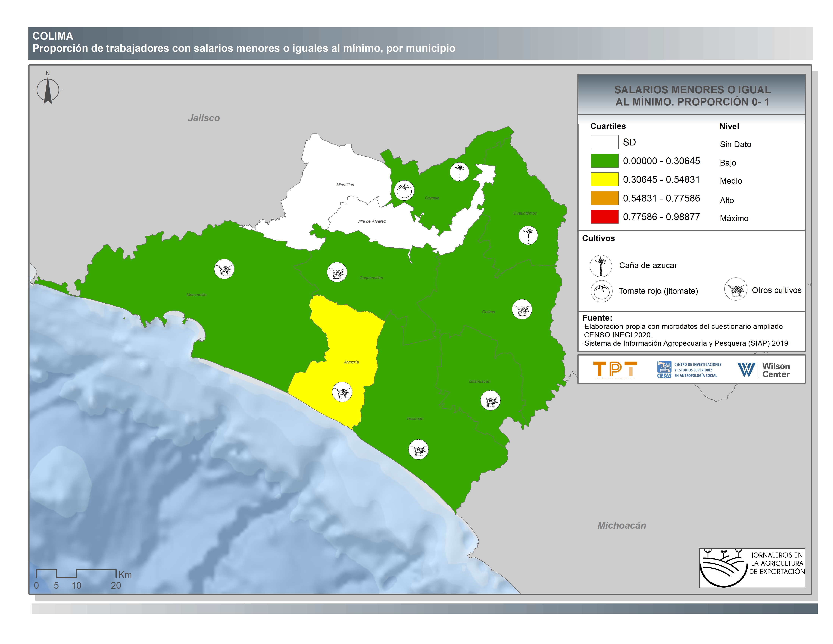The image size is (833, 644).
Task: Click the green Bajo legend swatch
Action: [x=604, y=161]
